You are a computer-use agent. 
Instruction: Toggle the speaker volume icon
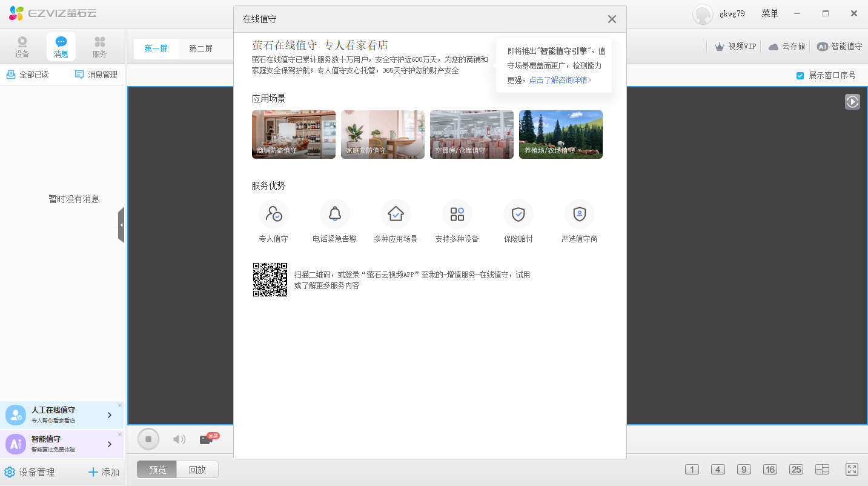point(179,439)
